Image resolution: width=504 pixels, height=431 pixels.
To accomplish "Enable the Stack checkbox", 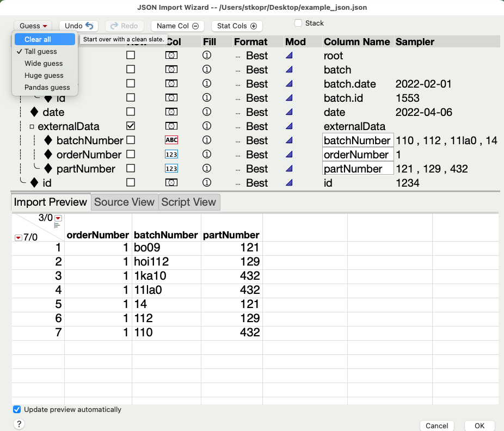I will click(298, 23).
